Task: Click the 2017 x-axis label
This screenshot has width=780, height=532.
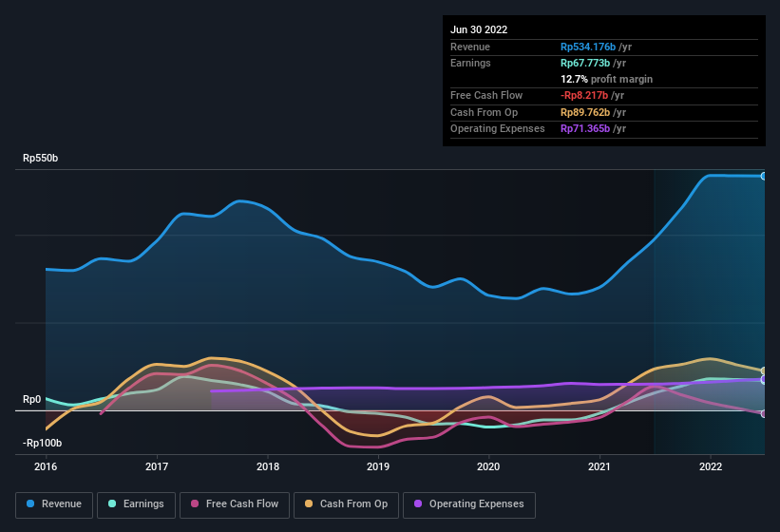Action: coord(157,466)
